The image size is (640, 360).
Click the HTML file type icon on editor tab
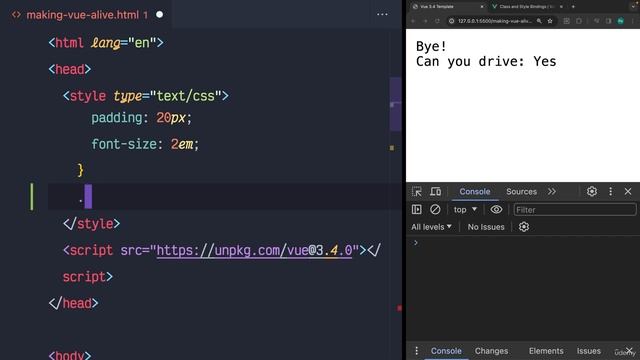(x=16, y=15)
